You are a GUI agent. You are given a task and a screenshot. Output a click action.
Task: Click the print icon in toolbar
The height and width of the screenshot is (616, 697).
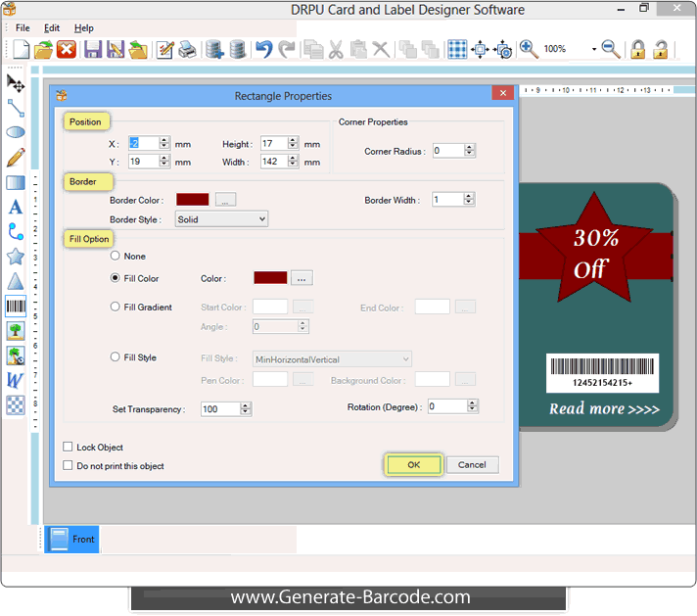click(188, 49)
